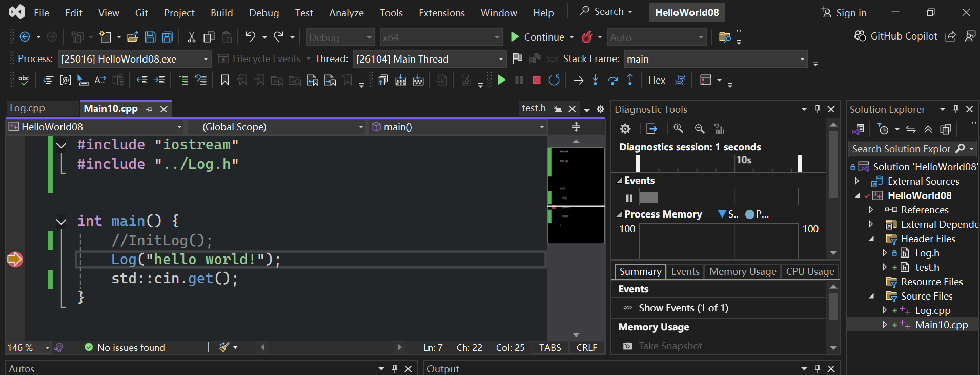980x375 pixels.
Task: Toggle the bookmark icon in toolbar
Action: 224,80
